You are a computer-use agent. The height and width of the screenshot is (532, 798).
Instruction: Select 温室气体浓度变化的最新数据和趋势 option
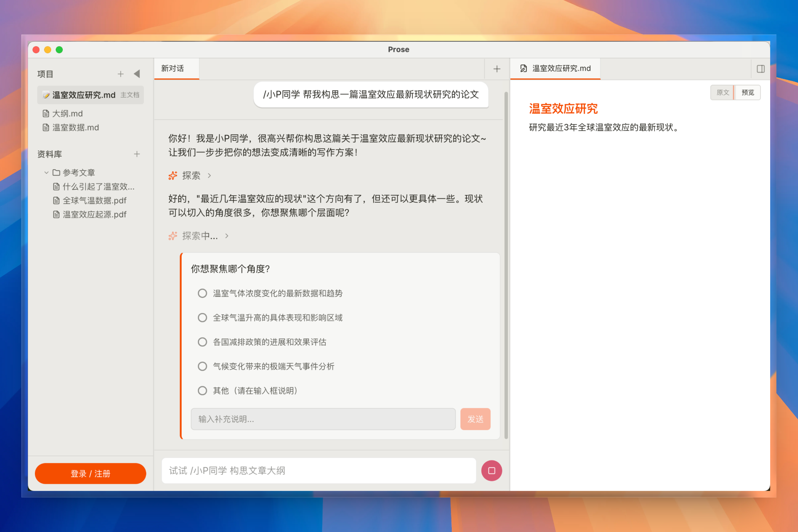pos(202,293)
